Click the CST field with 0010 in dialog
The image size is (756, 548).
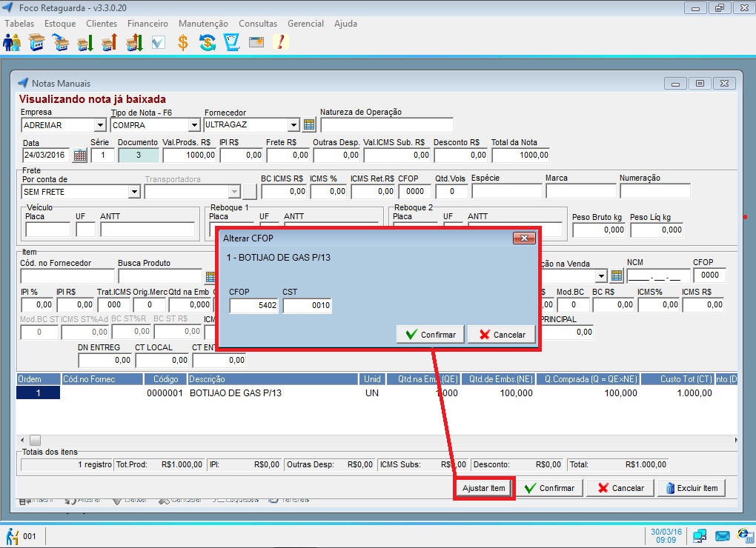pyautogui.click(x=307, y=305)
